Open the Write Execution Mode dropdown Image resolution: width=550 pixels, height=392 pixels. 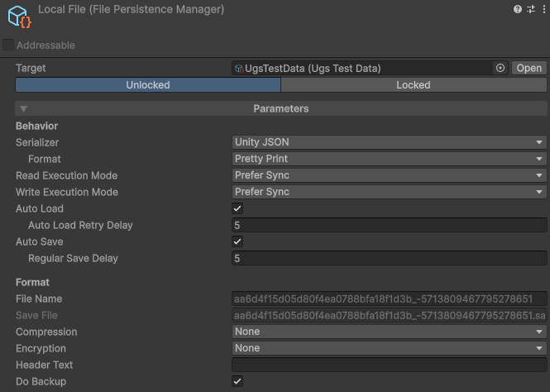click(x=389, y=192)
